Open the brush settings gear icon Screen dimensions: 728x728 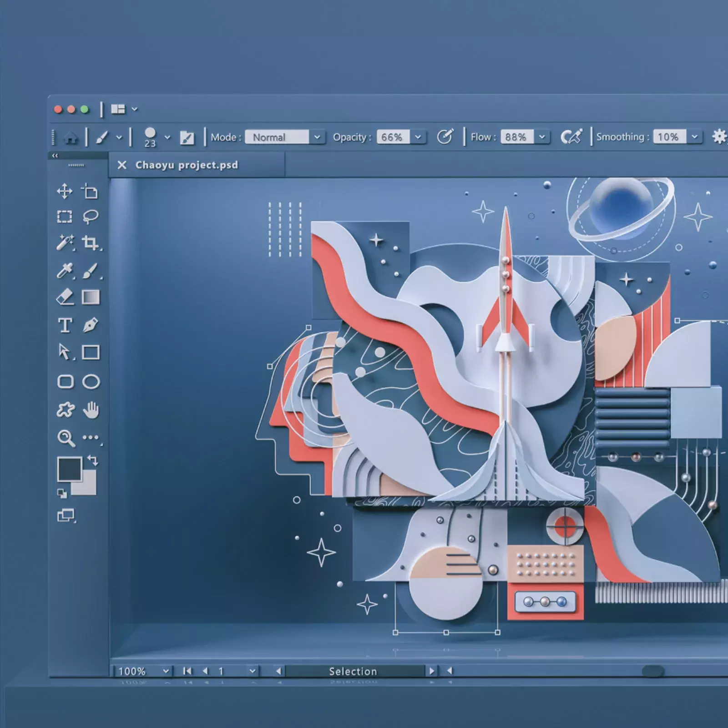pos(720,136)
